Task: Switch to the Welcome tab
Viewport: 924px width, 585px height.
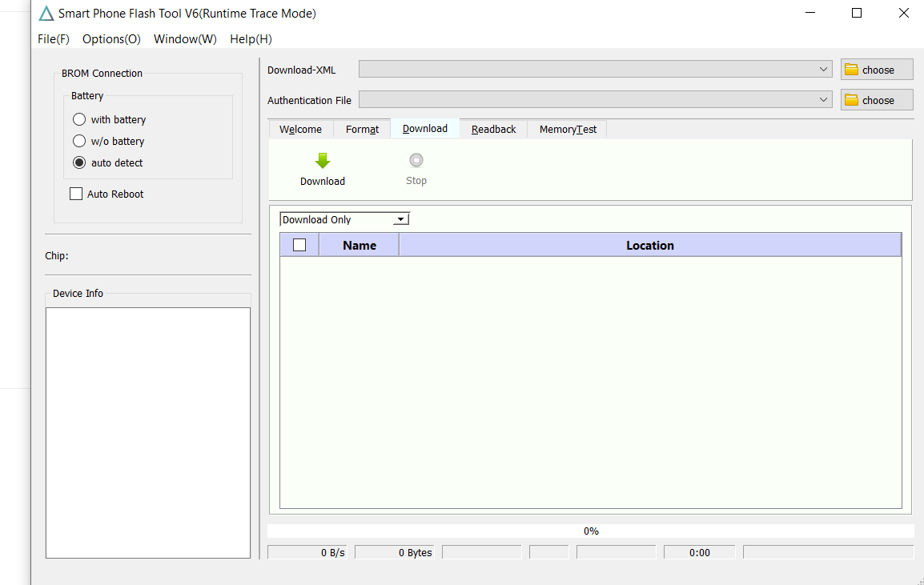Action: [x=300, y=130]
